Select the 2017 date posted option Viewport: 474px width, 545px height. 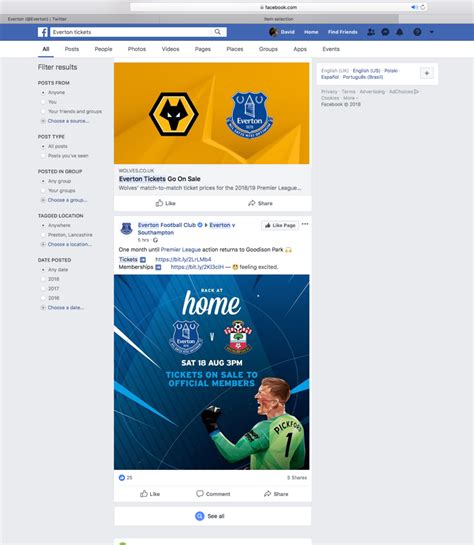tap(43, 288)
